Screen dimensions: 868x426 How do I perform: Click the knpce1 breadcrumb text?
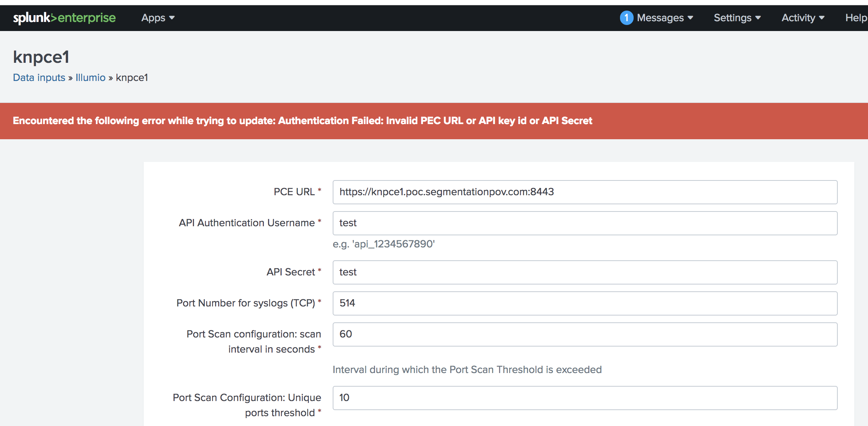(x=132, y=78)
